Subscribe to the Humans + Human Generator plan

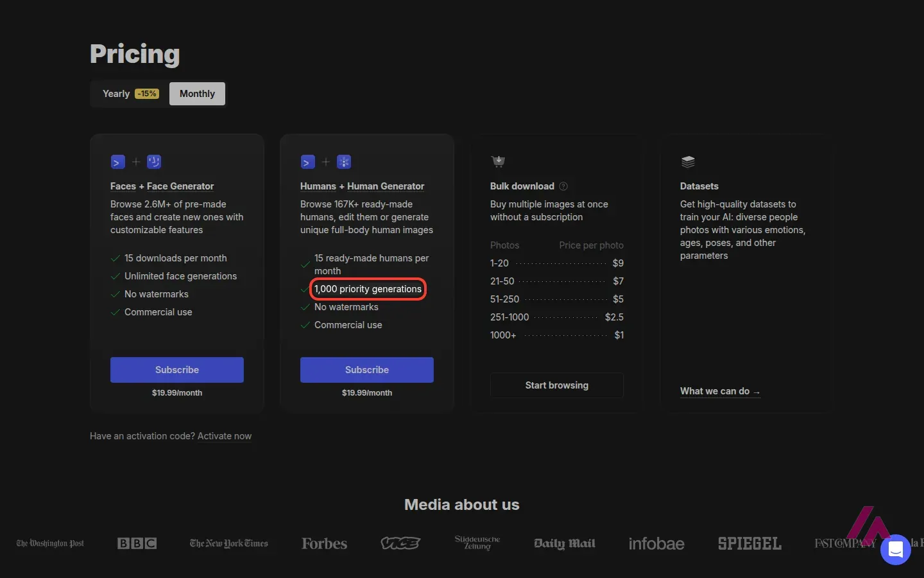367,370
